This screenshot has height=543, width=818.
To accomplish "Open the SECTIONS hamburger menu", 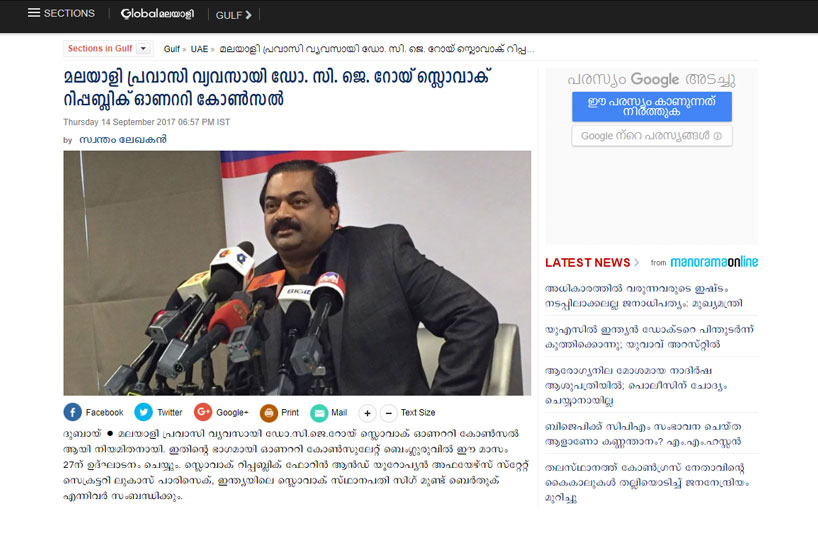I will pyautogui.click(x=61, y=13).
